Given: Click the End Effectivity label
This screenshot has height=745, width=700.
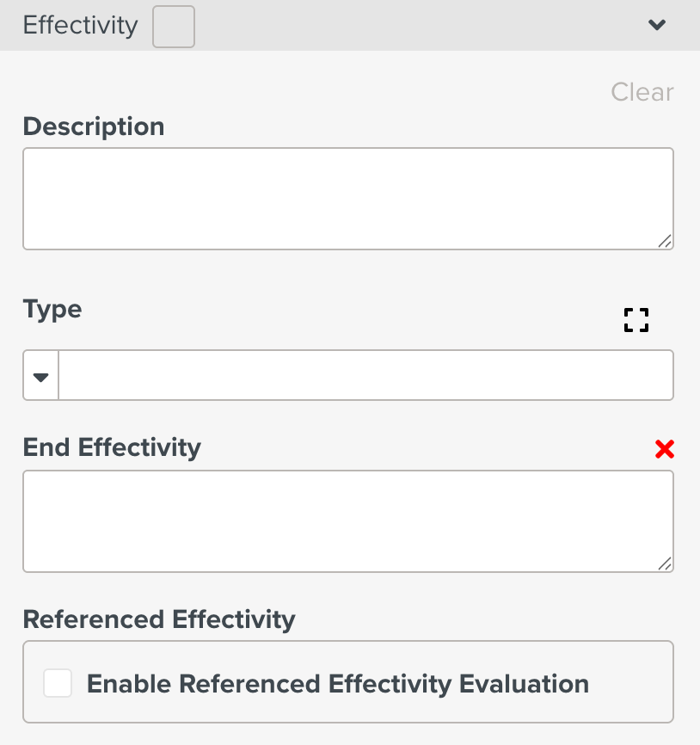Looking at the screenshot, I should [x=112, y=447].
